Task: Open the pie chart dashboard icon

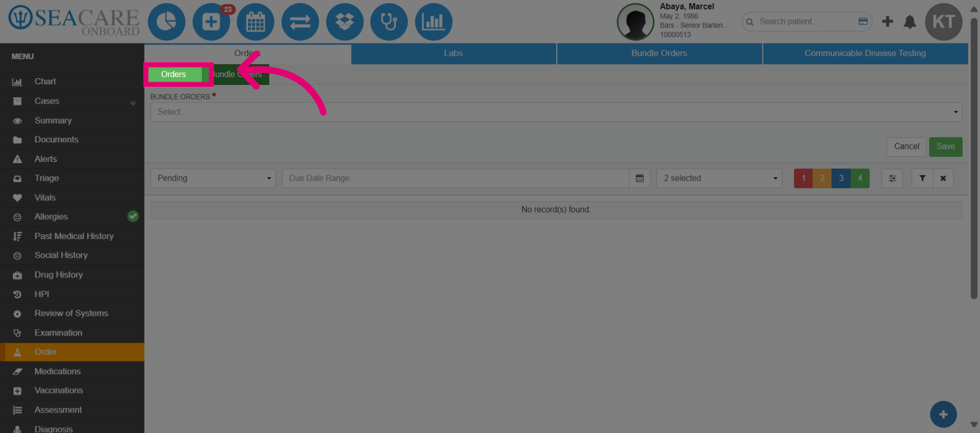Action: [166, 22]
